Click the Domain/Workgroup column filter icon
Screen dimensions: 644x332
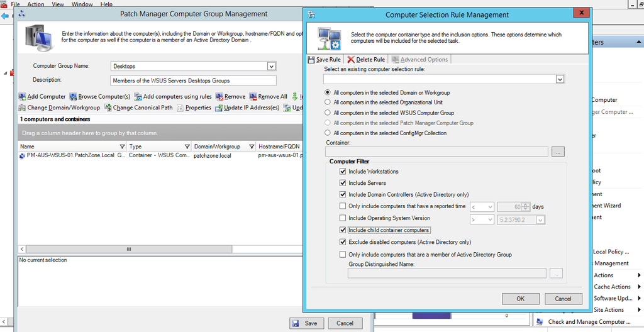pos(252,147)
